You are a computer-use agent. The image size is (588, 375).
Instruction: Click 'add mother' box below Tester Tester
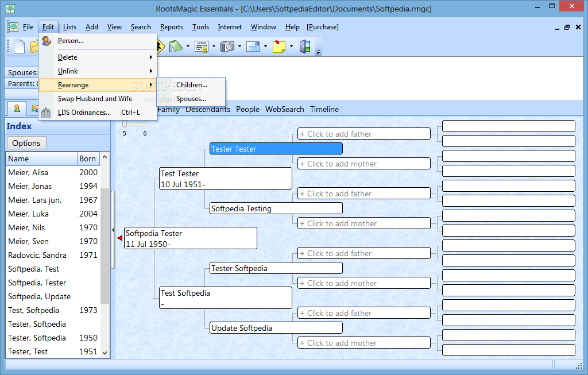(x=364, y=164)
